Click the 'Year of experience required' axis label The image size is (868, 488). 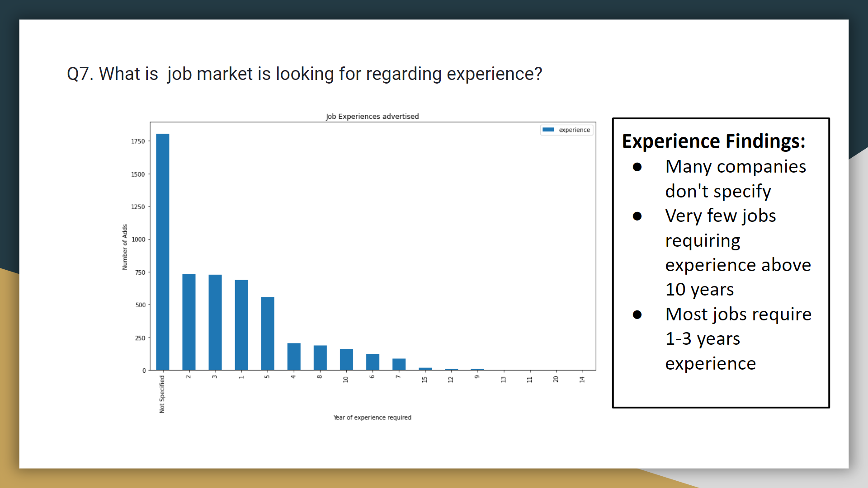pyautogui.click(x=372, y=418)
